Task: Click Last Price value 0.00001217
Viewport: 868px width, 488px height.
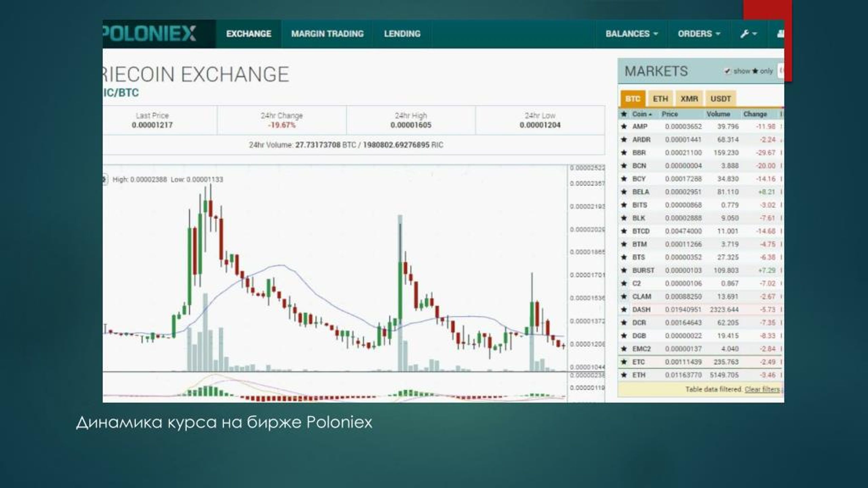Action: [152, 125]
